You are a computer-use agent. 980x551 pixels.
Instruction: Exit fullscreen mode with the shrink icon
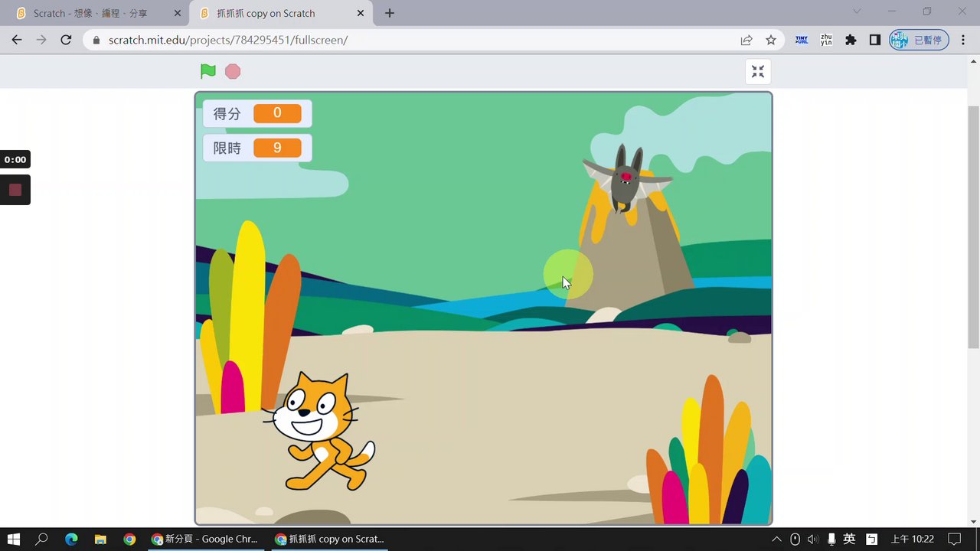[x=758, y=71]
